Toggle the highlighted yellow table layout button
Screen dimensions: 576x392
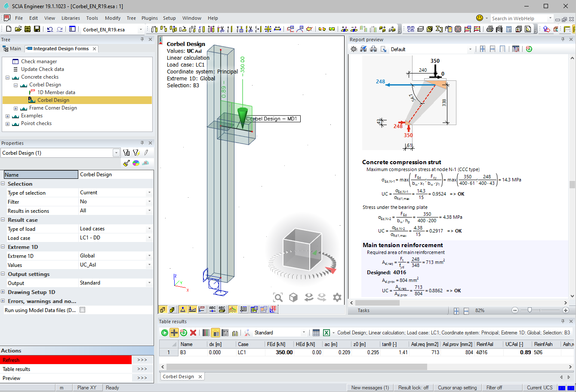pyautogui.click(x=216, y=333)
